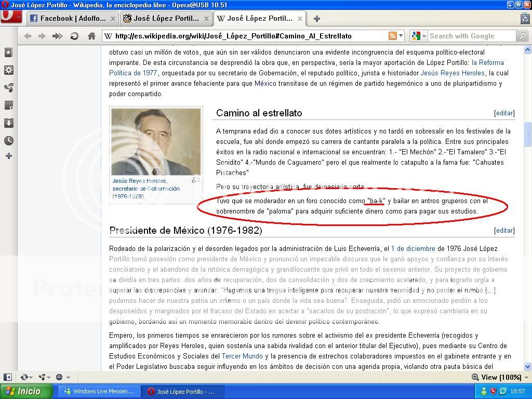Open the Inicio start menu
Viewport: 532px width, 399px height.
[26, 391]
